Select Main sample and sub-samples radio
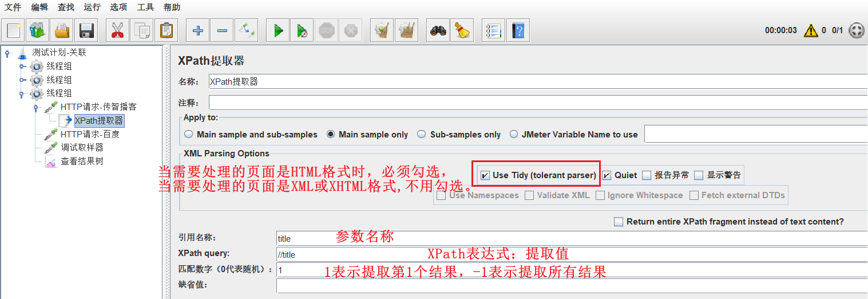The image size is (868, 299). 189,135
